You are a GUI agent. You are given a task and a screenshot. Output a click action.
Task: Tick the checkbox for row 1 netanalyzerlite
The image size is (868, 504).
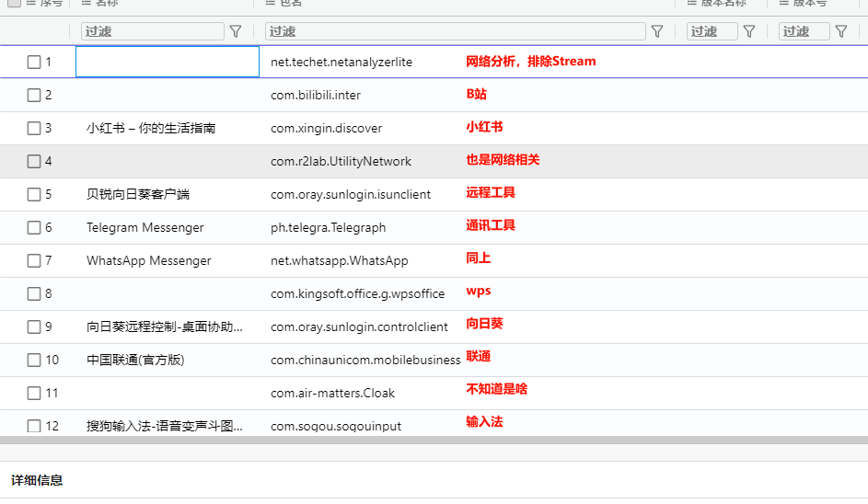tap(34, 62)
